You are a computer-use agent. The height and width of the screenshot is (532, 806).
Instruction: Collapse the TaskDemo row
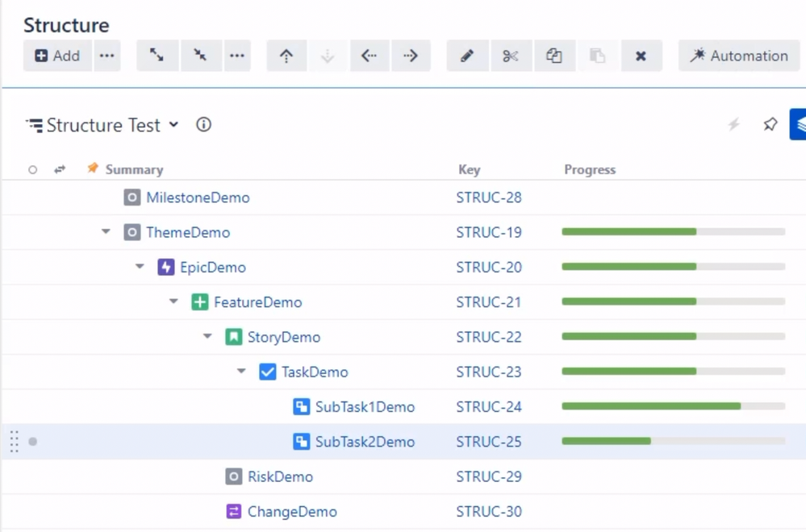click(241, 372)
